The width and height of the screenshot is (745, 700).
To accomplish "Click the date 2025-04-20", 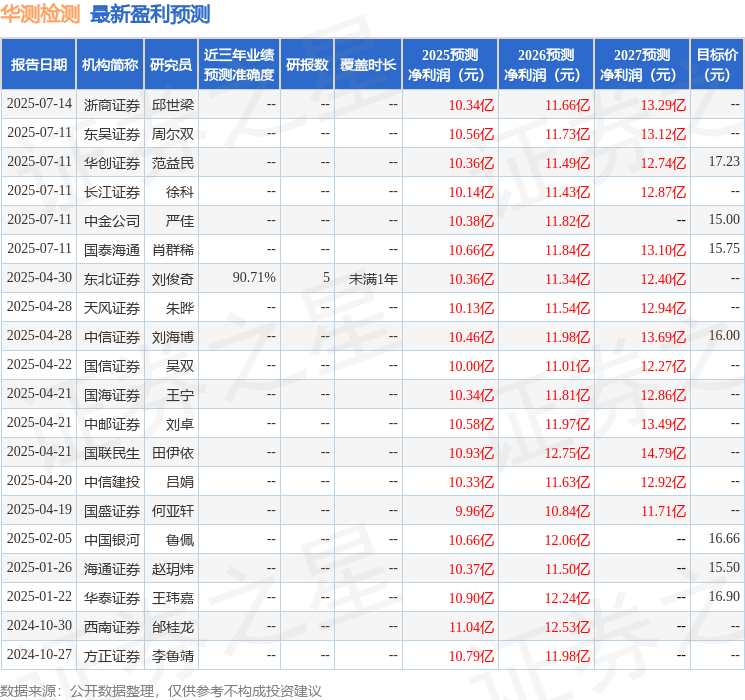I will 39,480.
